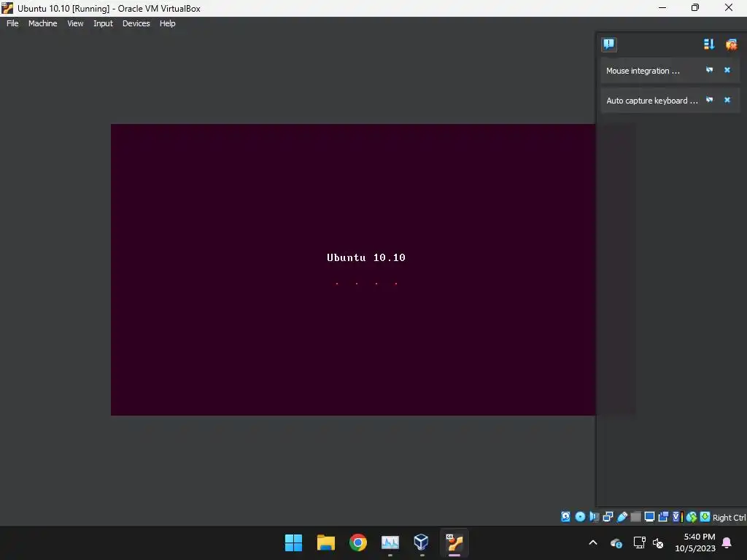This screenshot has width=747, height=560.
Task: Launch Google Chrome from the taskbar
Action: [357, 542]
